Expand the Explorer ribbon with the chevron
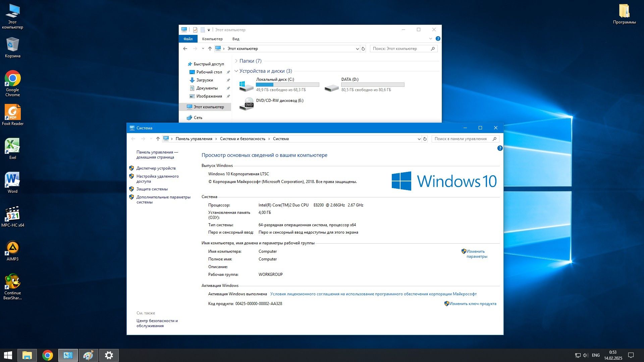The height and width of the screenshot is (362, 644). 431,39
